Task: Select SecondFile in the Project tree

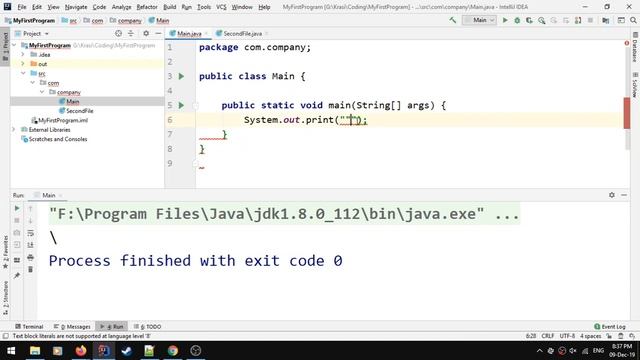Action: 80,111
